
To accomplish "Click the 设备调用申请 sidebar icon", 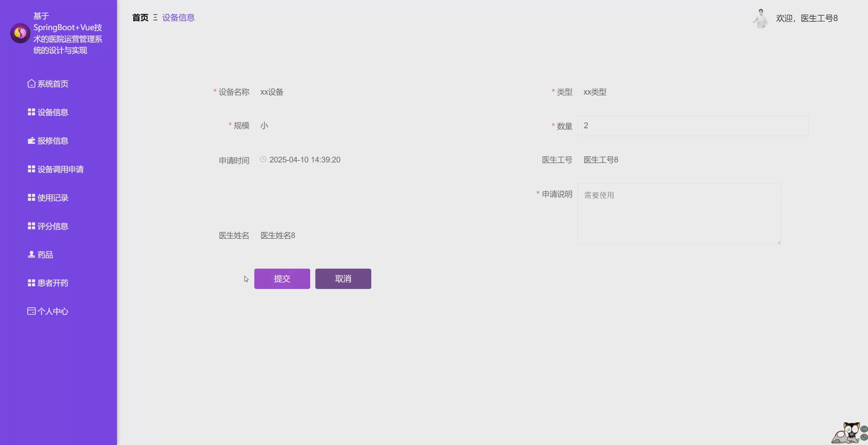I will [31, 169].
